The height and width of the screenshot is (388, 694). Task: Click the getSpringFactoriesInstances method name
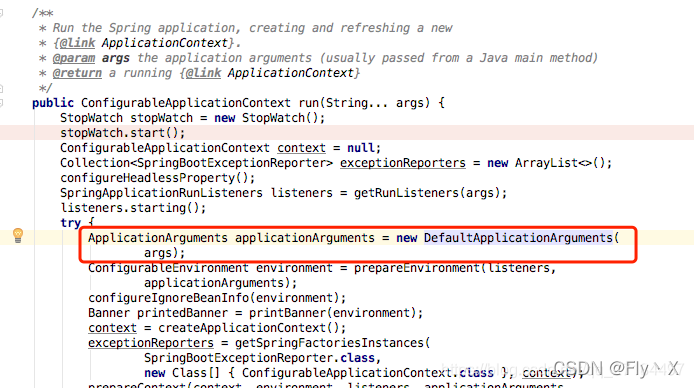tap(329, 343)
